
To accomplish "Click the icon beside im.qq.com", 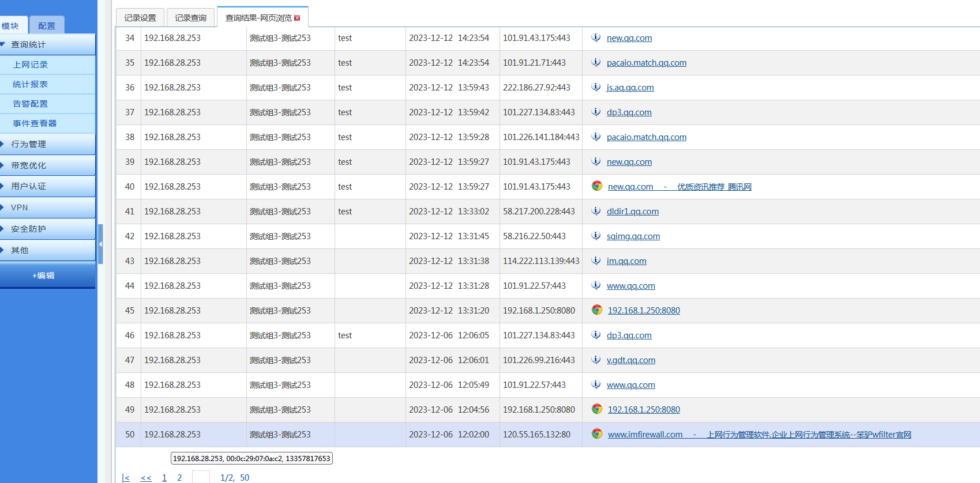I will point(596,261).
